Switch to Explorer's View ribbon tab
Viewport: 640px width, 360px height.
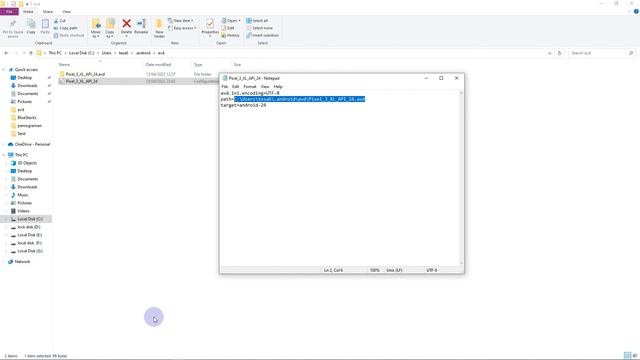[66, 11]
